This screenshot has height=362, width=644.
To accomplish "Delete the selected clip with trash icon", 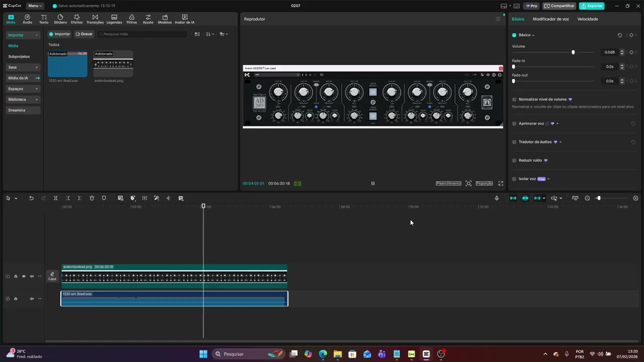I will (92, 198).
